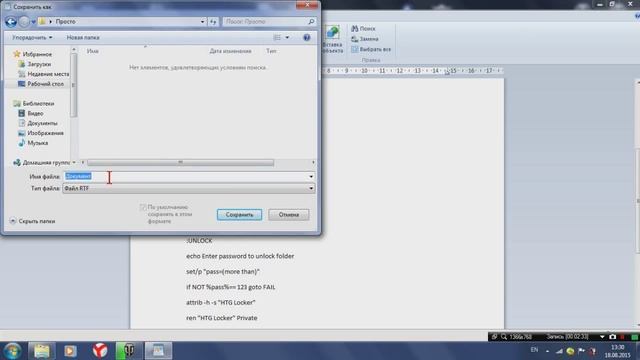Expand the view options arrow
Screen dimensions: 640x360
point(287,38)
